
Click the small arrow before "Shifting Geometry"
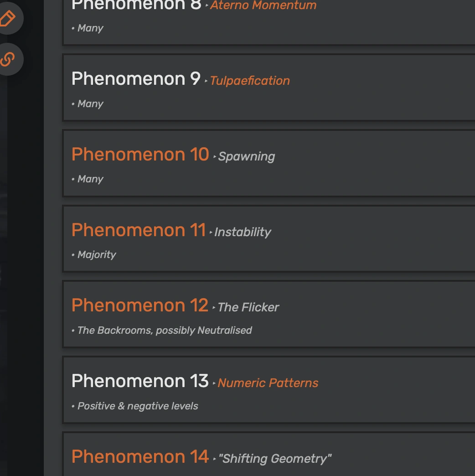pos(215,459)
